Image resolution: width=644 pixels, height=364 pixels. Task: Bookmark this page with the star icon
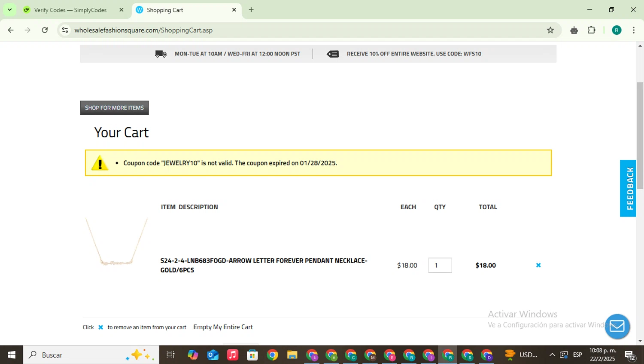pos(550,30)
